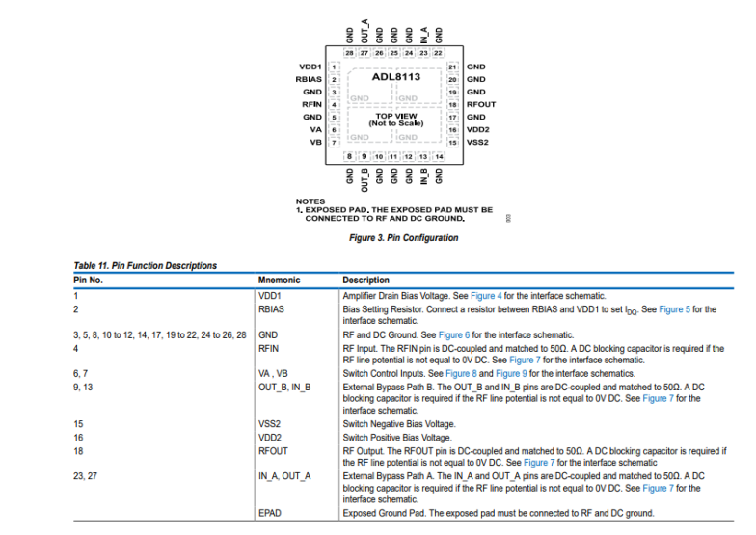Click pin number 13 box in the diagram
This screenshot has height=535, width=756.
tap(422, 156)
